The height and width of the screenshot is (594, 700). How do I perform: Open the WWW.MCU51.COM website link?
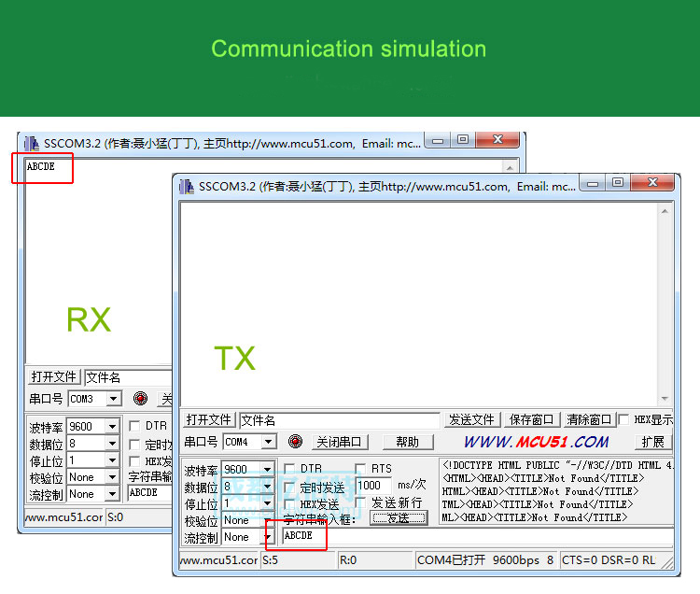(536, 442)
